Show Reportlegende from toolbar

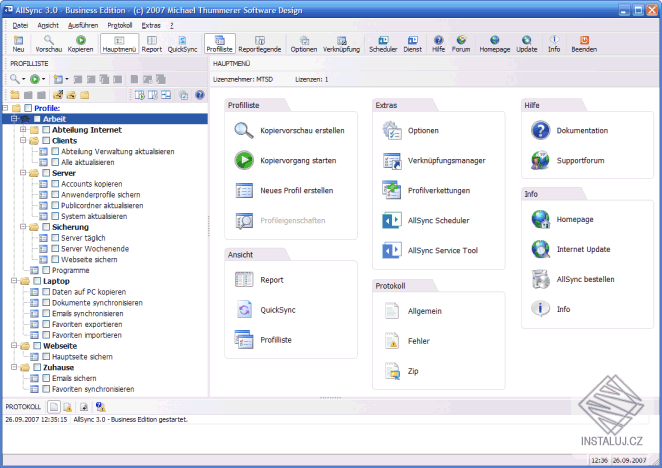coord(260,44)
